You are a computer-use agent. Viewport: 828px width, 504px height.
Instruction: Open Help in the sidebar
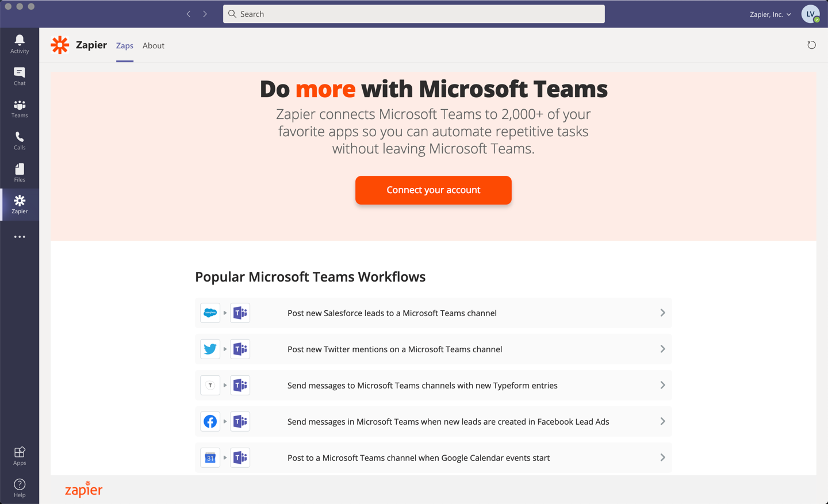(20, 488)
